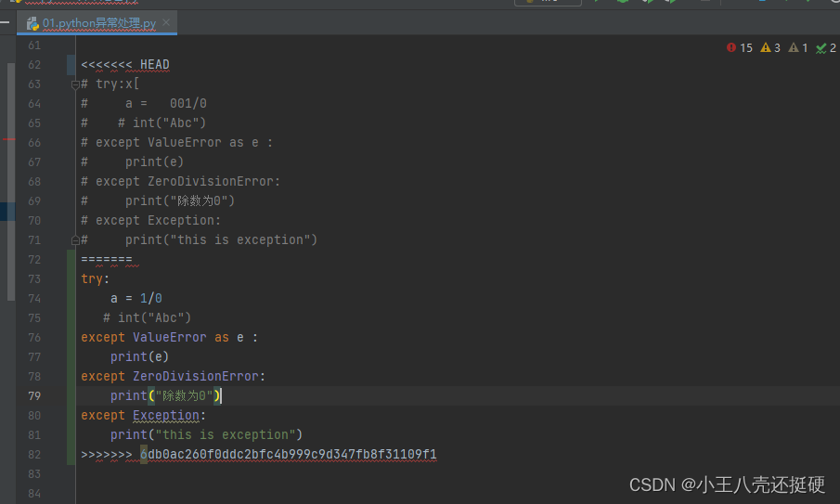
Task: Click the '# try:x[' comment line
Action: pos(110,84)
